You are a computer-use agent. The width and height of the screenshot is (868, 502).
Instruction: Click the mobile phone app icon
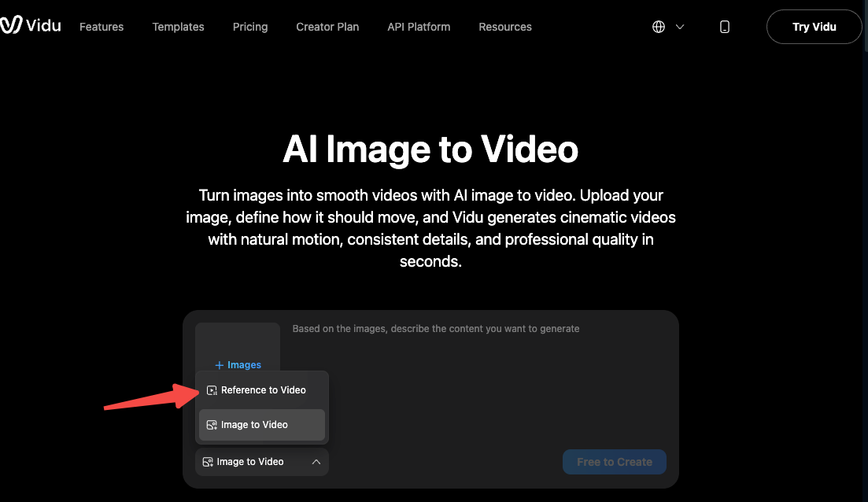(725, 27)
